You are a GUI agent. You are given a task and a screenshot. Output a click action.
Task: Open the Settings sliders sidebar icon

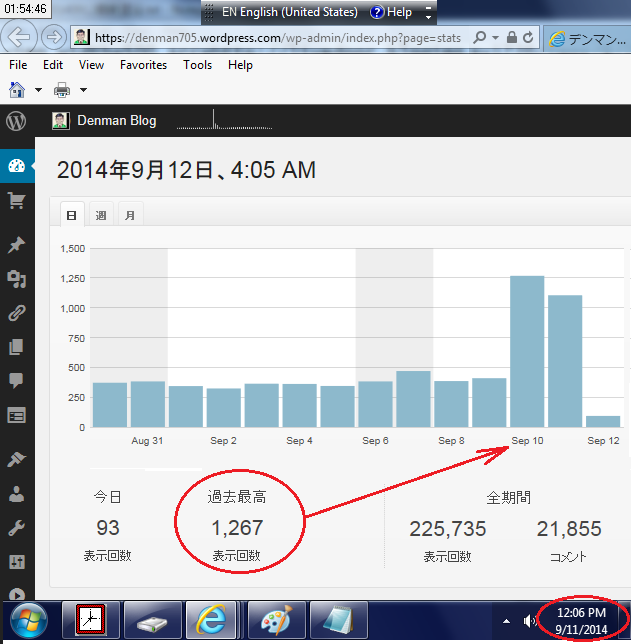point(16,561)
